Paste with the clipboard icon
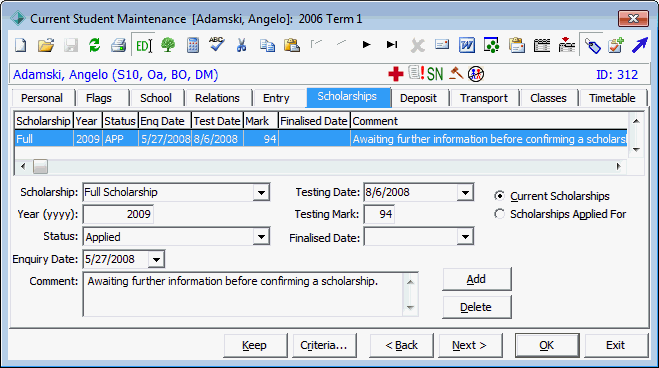659x368 pixels. tap(292, 45)
